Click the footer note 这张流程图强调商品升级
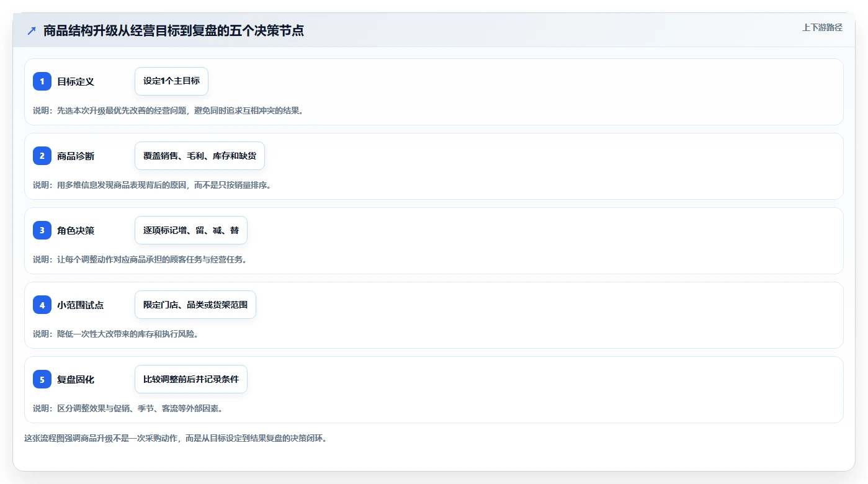Viewport: 868px width, 484px height. (x=176, y=438)
